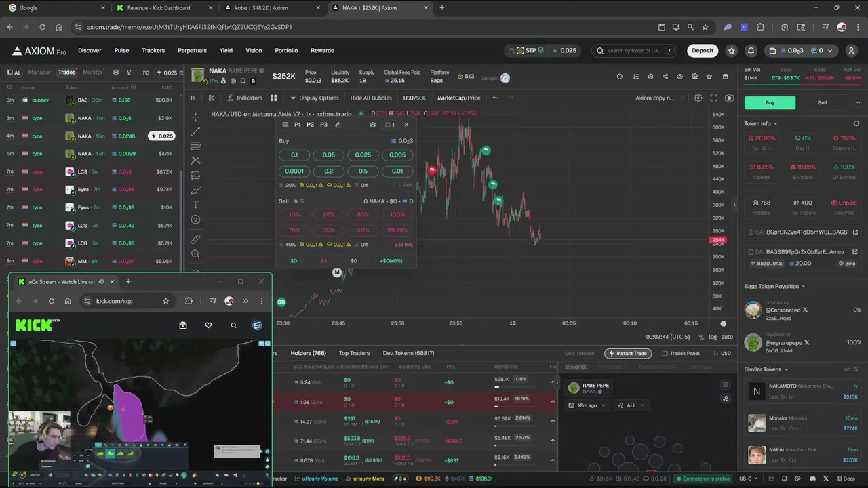The image size is (868, 488).
Task: Click the Instant Trade button
Action: click(628, 353)
